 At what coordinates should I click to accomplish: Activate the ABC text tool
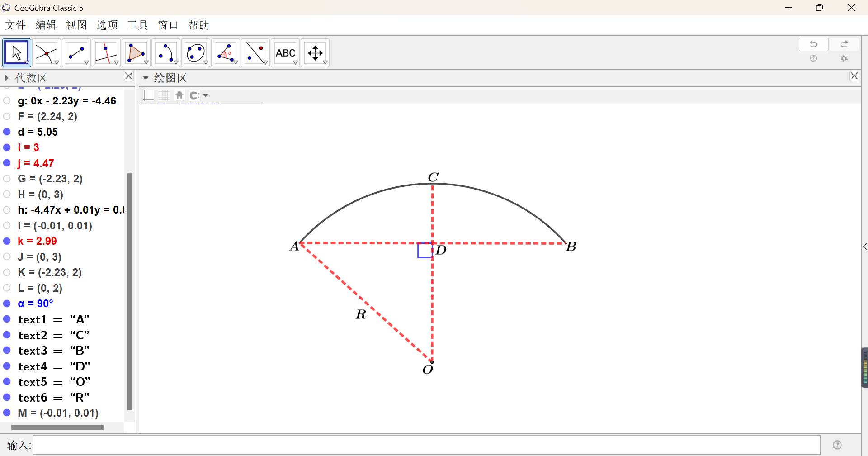[x=285, y=53]
